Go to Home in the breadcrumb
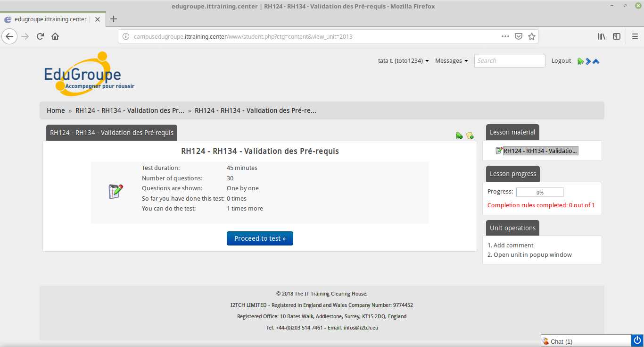 (56, 110)
